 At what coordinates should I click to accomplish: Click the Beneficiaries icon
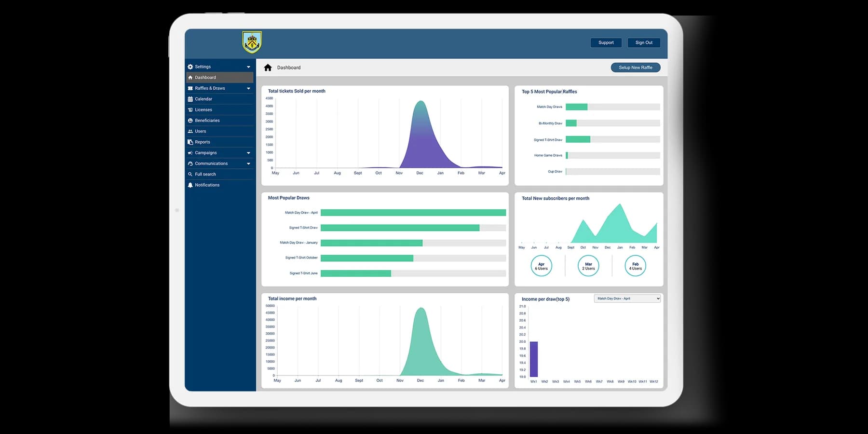pos(190,121)
